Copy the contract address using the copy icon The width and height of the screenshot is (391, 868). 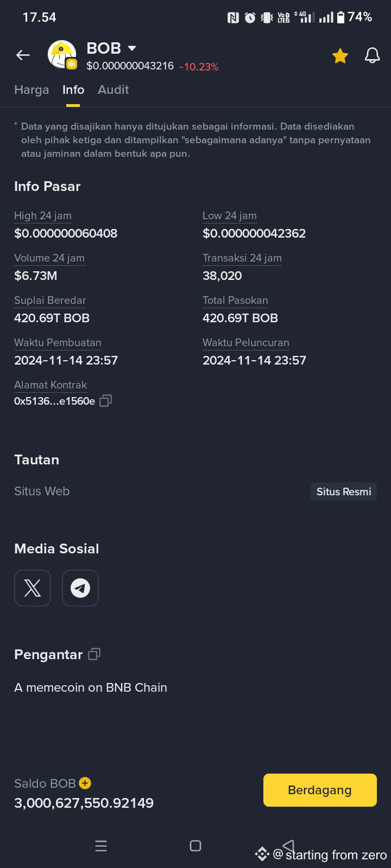[x=105, y=401]
